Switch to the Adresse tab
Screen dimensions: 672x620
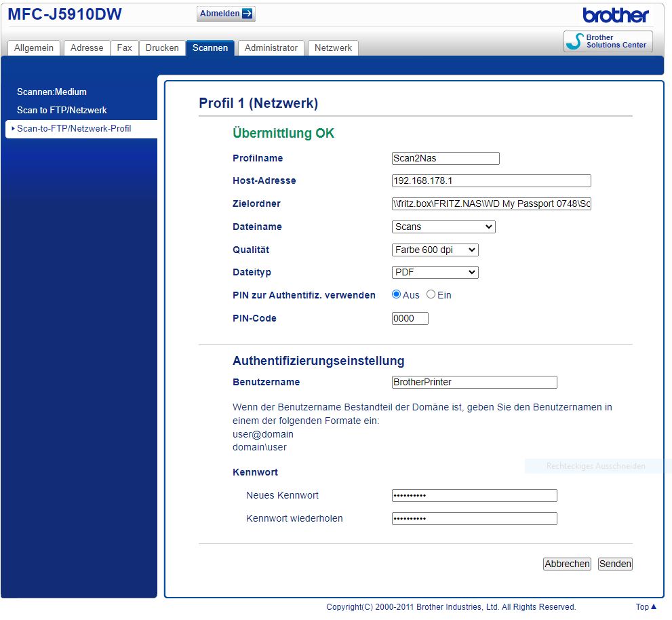(x=87, y=48)
